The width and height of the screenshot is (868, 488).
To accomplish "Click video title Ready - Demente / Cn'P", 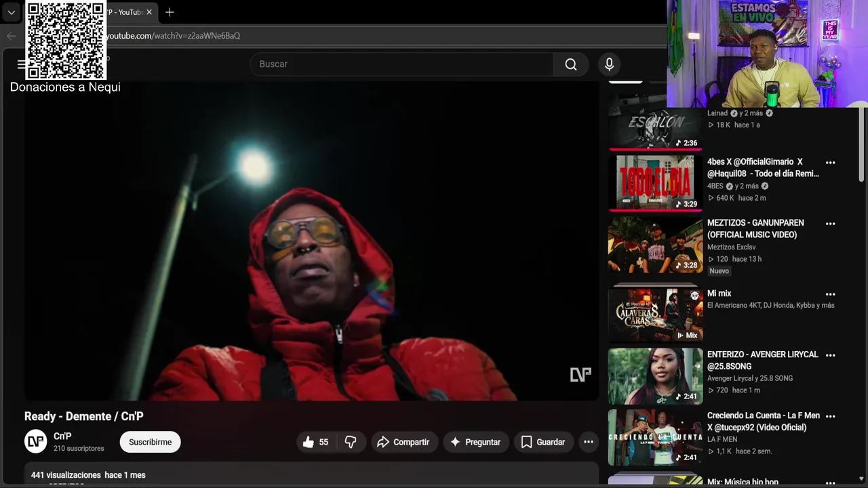I will click(84, 417).
